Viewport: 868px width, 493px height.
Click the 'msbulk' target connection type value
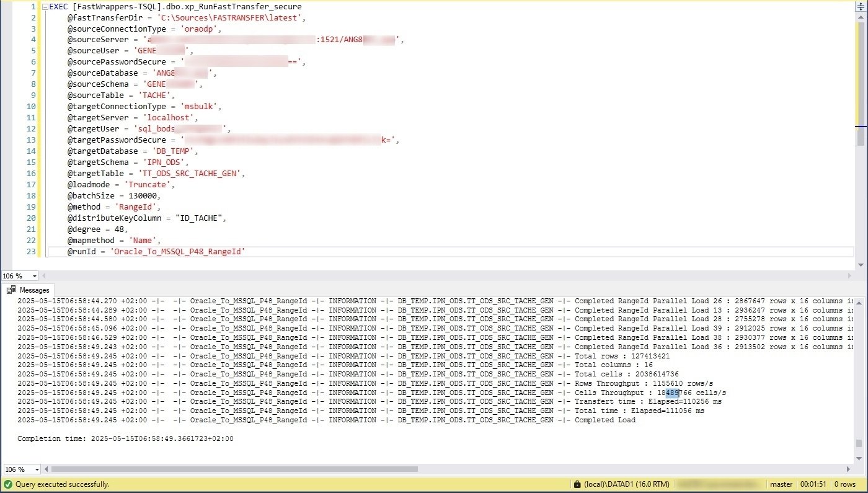[x=200, y=107]
